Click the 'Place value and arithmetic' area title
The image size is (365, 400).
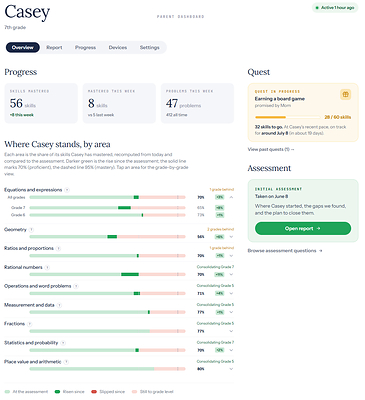coord(33,362)
